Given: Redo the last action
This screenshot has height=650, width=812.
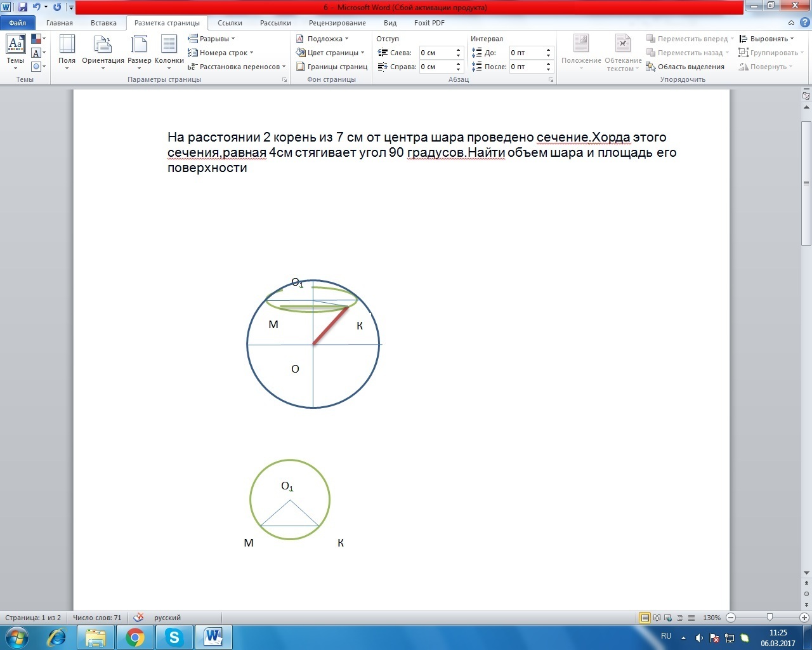Looking at the screenshot, I should point(57,8).
